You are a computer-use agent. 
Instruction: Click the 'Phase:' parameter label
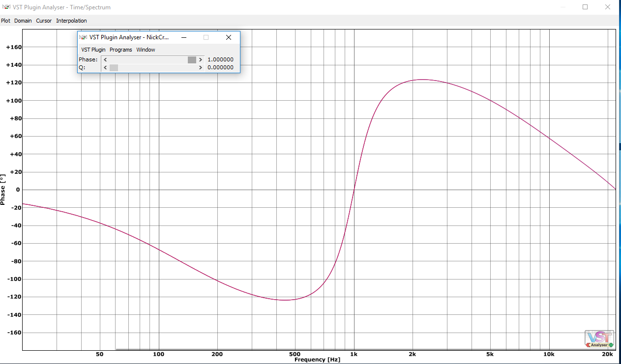(x=88, y=59)
